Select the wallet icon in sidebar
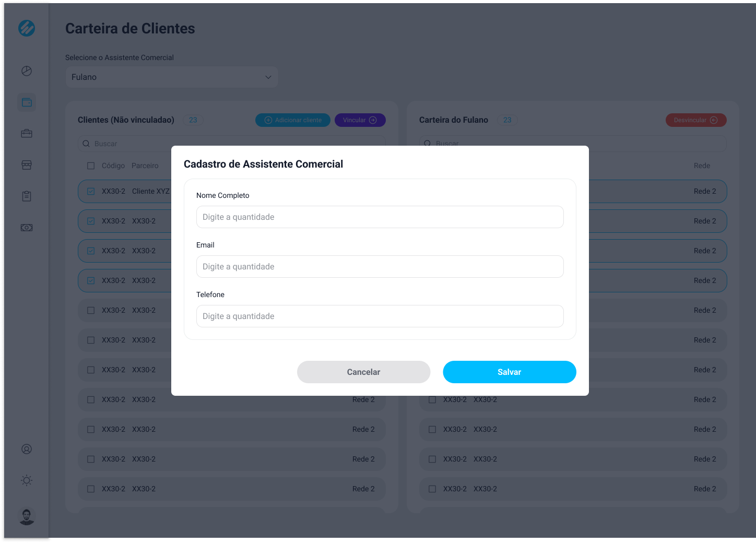The image size is (756, 543). tap(27, 102)
